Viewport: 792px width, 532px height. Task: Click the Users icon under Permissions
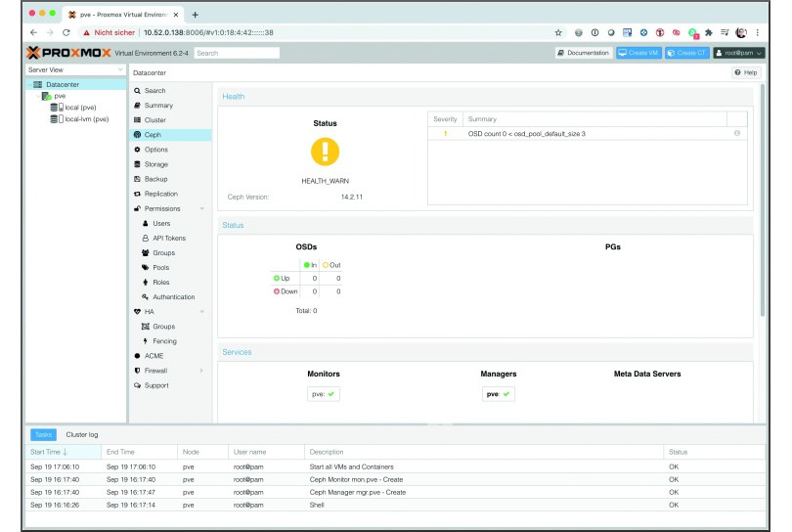tap(146, 223)
